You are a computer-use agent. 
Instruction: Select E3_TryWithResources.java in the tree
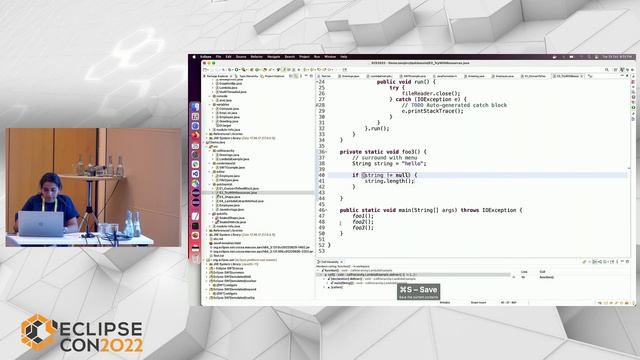click(x=238, y=193)
